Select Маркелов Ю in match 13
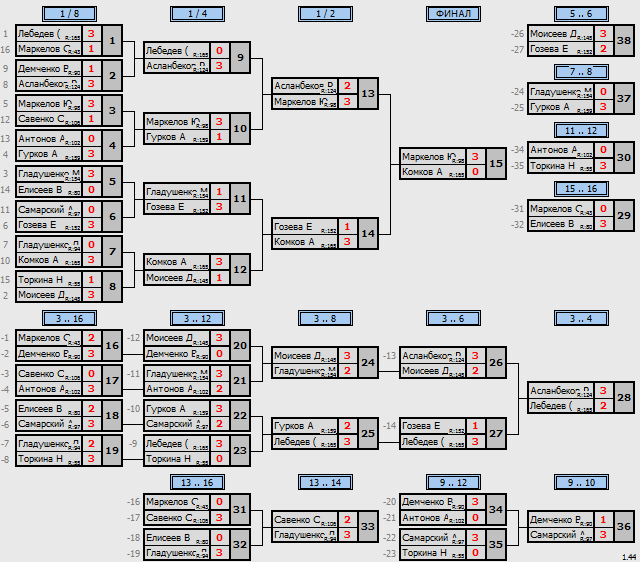Image resolution: width=640 pixels, height=562 pixels. click(x=304, y=102)
